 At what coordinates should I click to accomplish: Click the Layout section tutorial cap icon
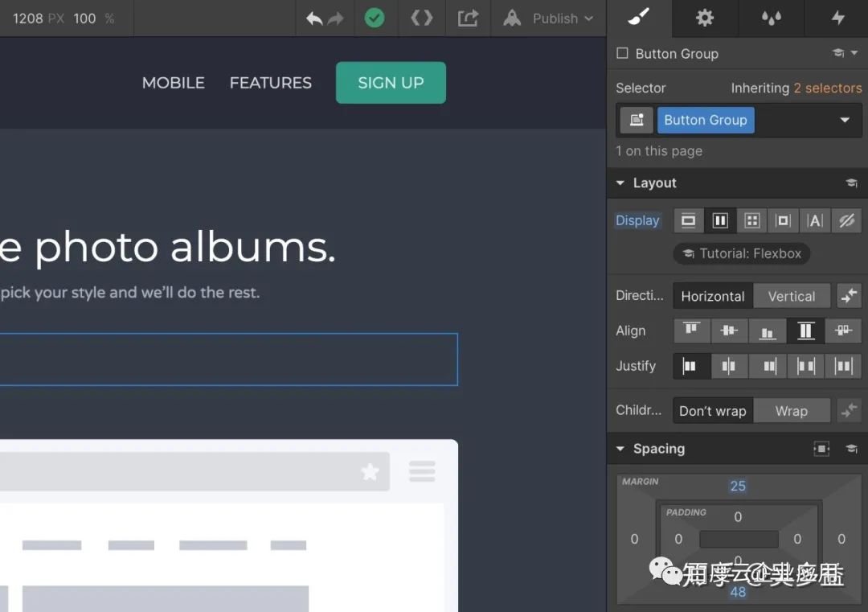coord(851,183)
